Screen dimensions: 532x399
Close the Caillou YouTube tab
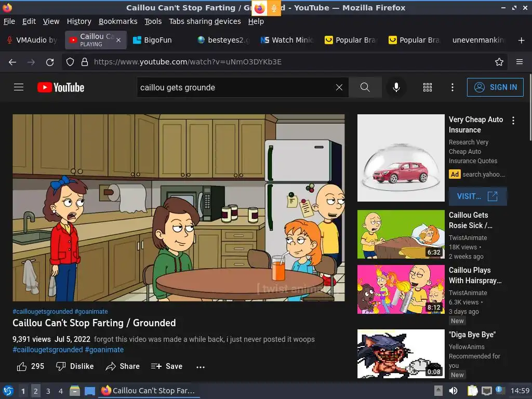118,40
